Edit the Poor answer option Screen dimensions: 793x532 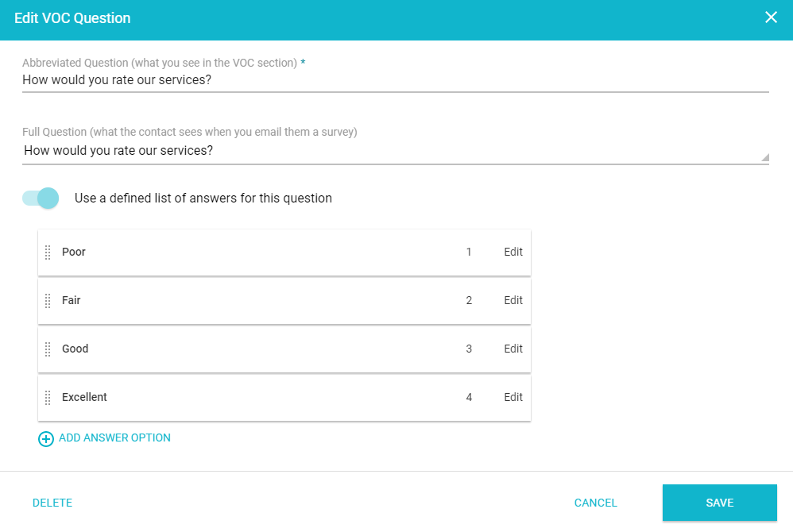[513, 252]
